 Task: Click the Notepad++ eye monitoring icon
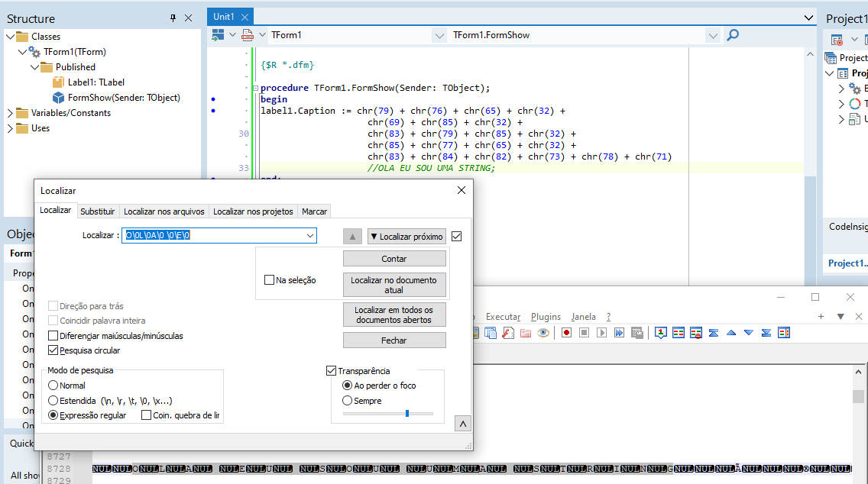pos(543,332)
